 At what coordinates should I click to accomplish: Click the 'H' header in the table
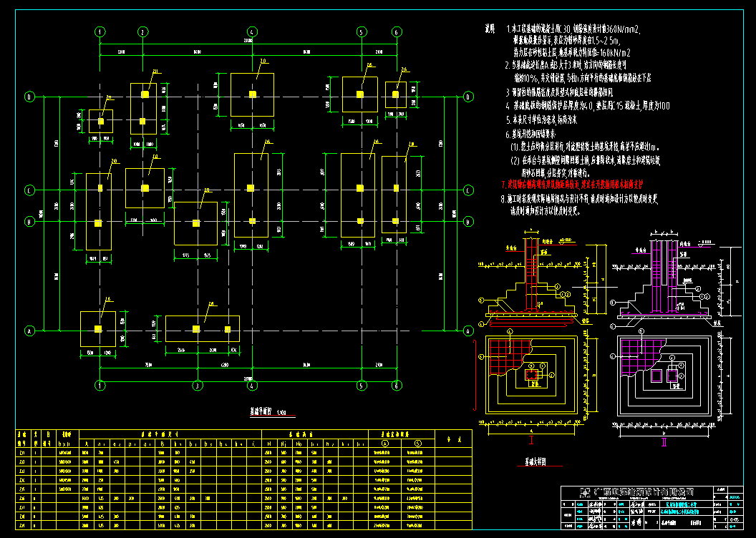(x=268, y=444)
